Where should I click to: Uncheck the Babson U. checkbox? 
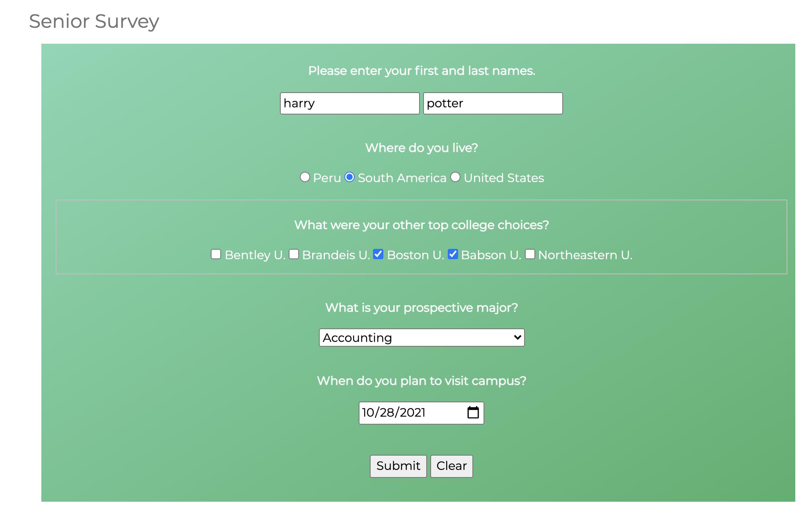[x=453, y=254]
